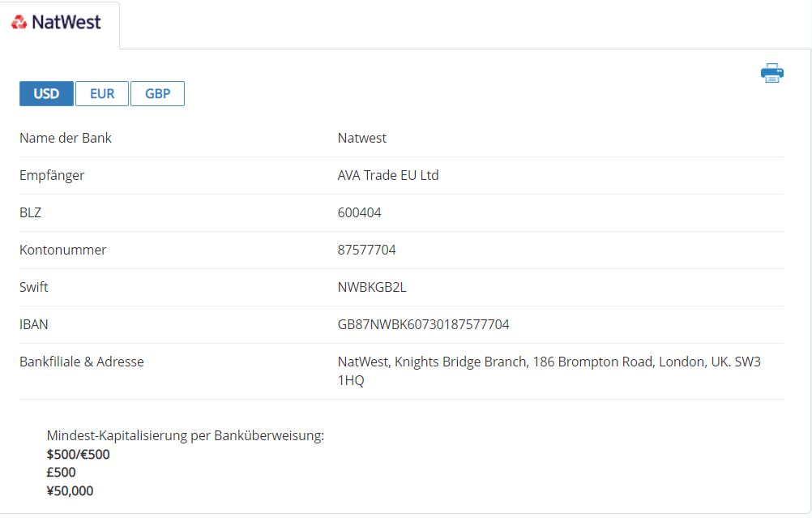
Task: Click the Bankfiliale & Adresse label
Action: 82,362
